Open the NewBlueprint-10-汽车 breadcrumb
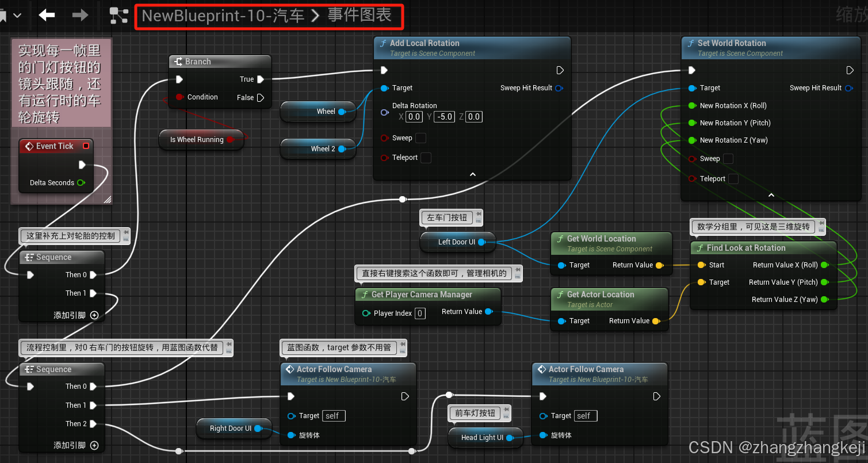 pos(223,16)
